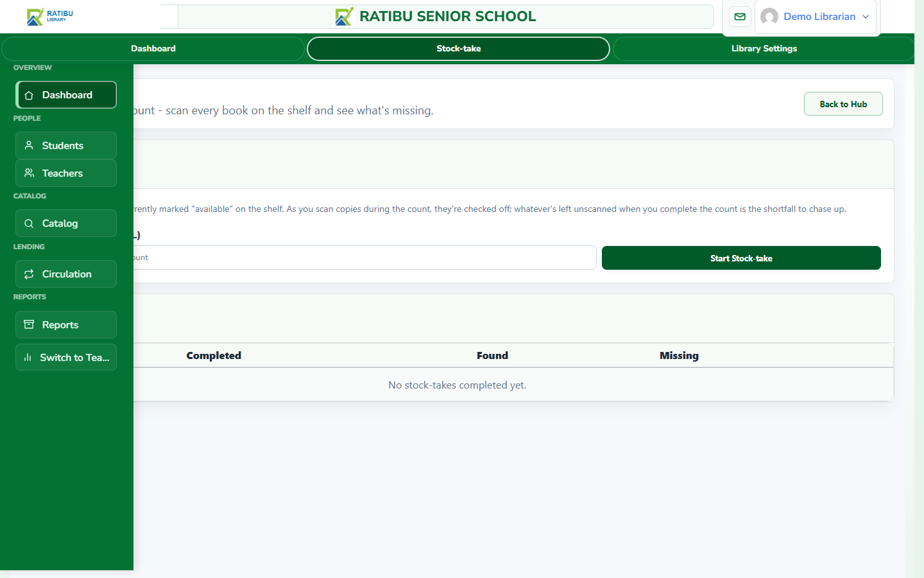
Task: Click the Circulation arrows icon
Action: click(29, 274)
